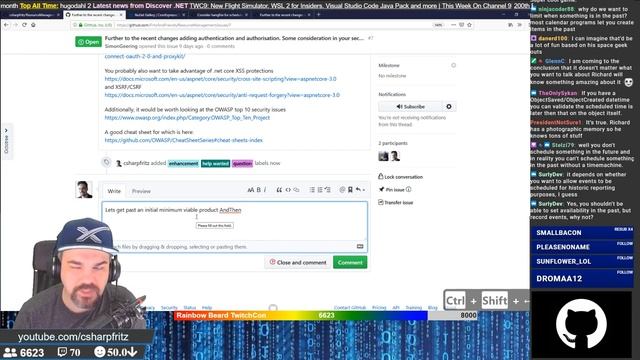Insert a task list in comment
Viewport: 640px width, 360px height.
(327, 190)
